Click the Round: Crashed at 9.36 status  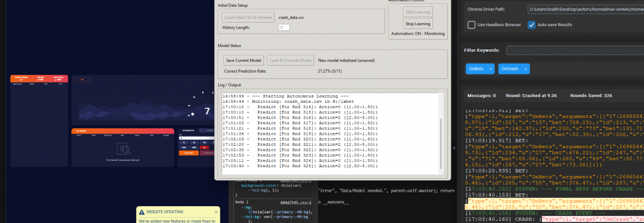point(531,95)
